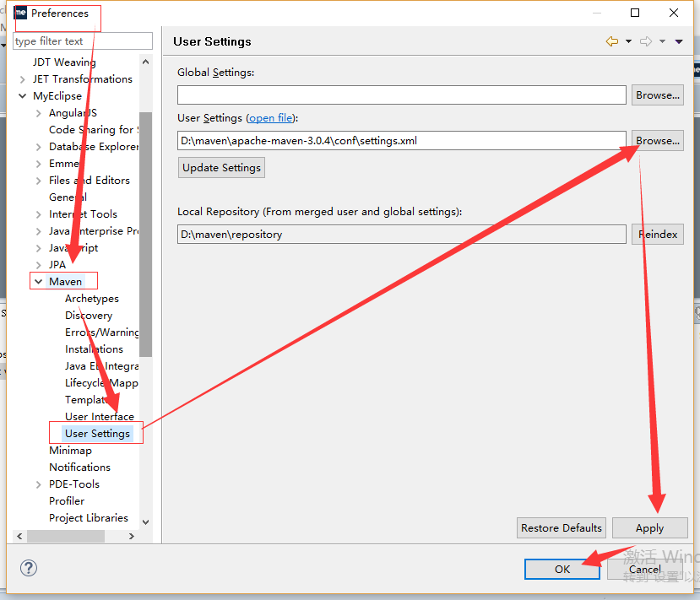
Task: Expand the Java Enterprise node
Action: click(x=38, y=231)
